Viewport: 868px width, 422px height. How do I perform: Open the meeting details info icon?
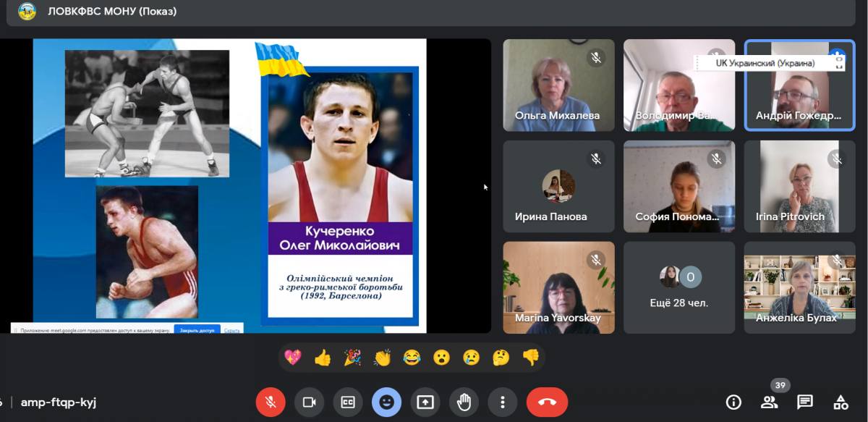733,402
